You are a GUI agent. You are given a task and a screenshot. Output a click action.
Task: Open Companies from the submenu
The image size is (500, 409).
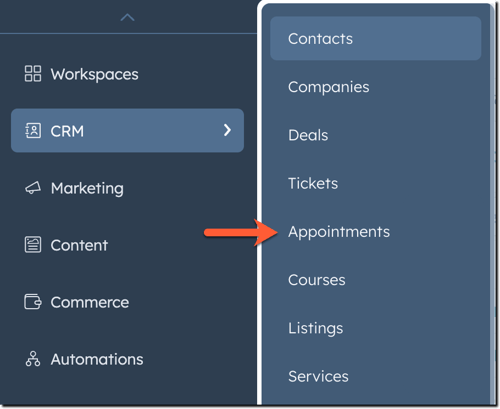[x=329, y=87]
